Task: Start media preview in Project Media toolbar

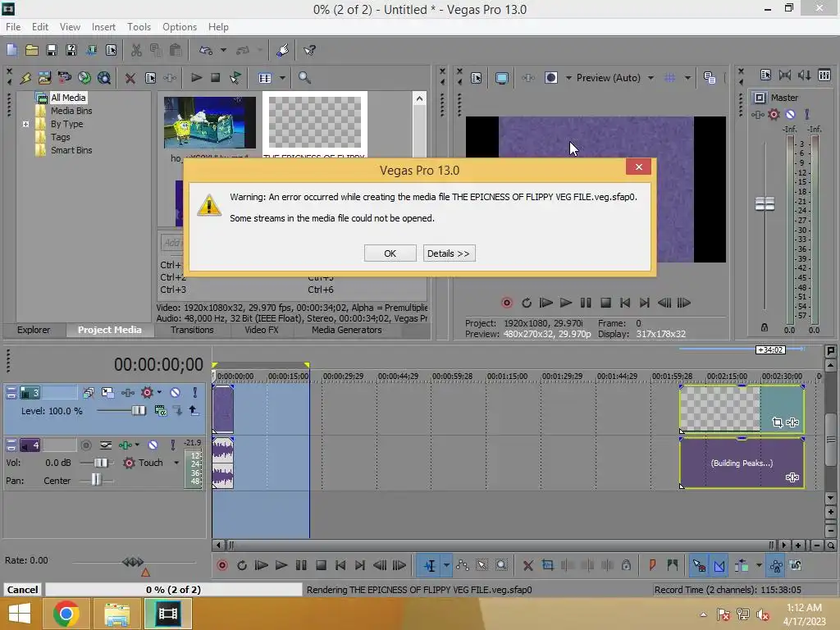Action: pyautogui.click(x=196, y=78)
